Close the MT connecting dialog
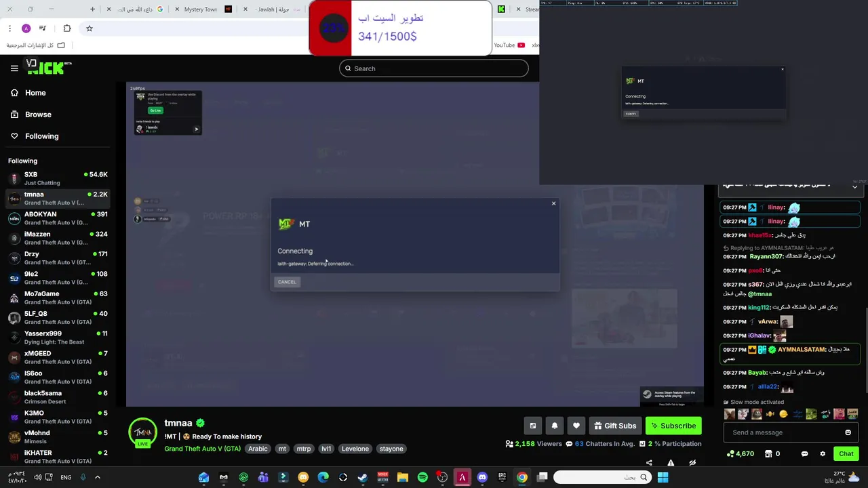This screenshot has width=868, height=488. tap(553, 203)
